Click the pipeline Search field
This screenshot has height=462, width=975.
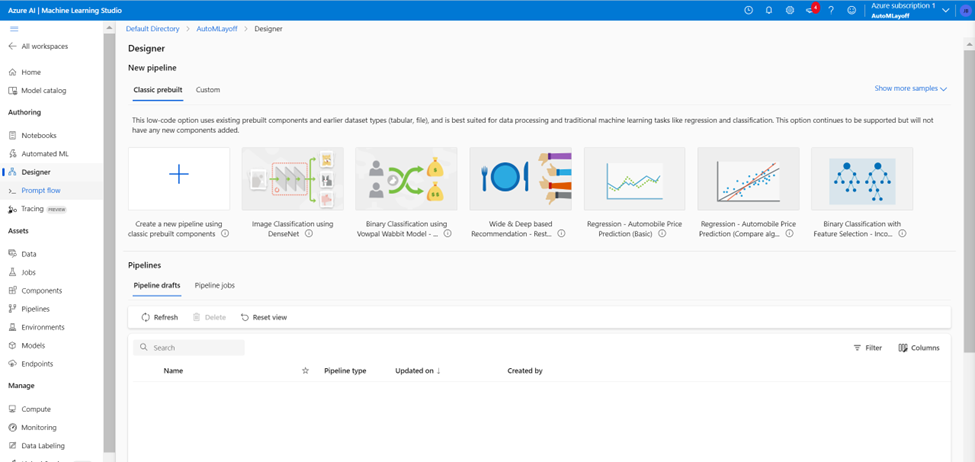click(189, 348)
